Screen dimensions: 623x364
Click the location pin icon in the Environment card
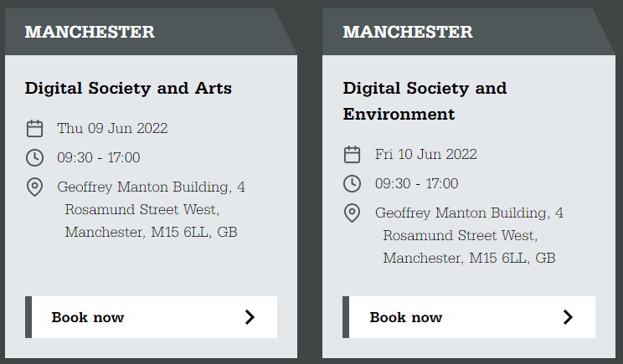pyautogui.click(x=352, y=213)
